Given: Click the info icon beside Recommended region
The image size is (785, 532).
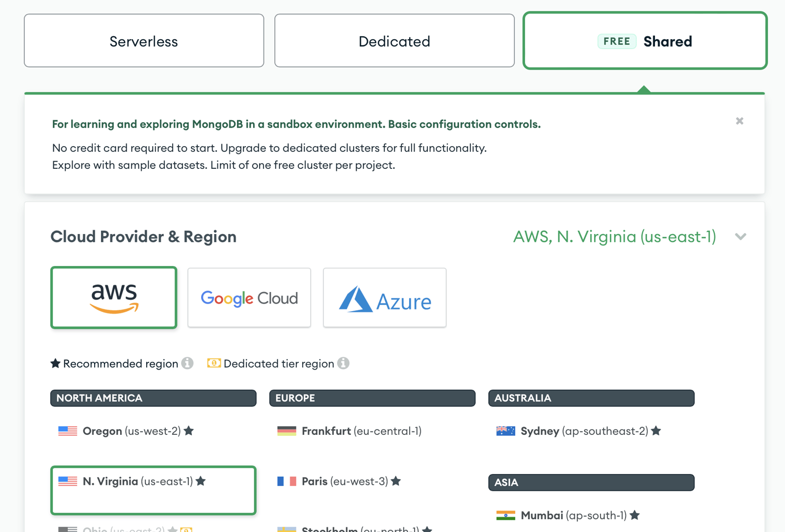Looking at the screenshot, I should coord(188,363).
